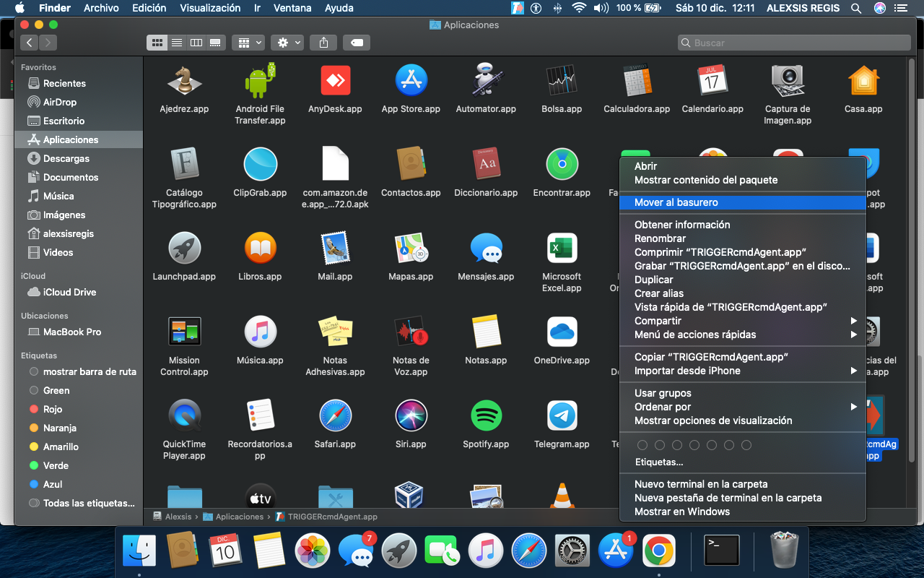Select Android File Transfer.app icon
Image resolution: width=924 pixels, height=578 pixels.
(x=260, y=80)
